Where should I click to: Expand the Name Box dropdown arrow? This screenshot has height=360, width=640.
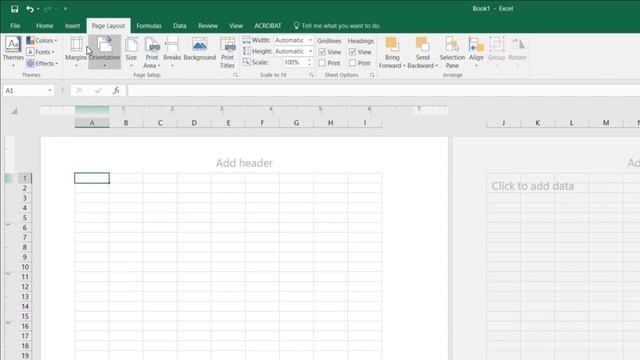(50, 90)
